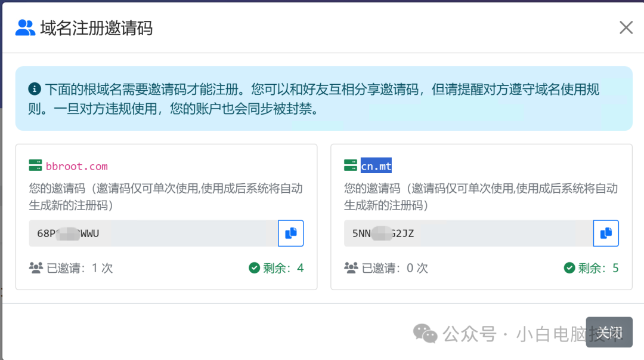Click the text 已邀请: 1 次

point(80,268)
